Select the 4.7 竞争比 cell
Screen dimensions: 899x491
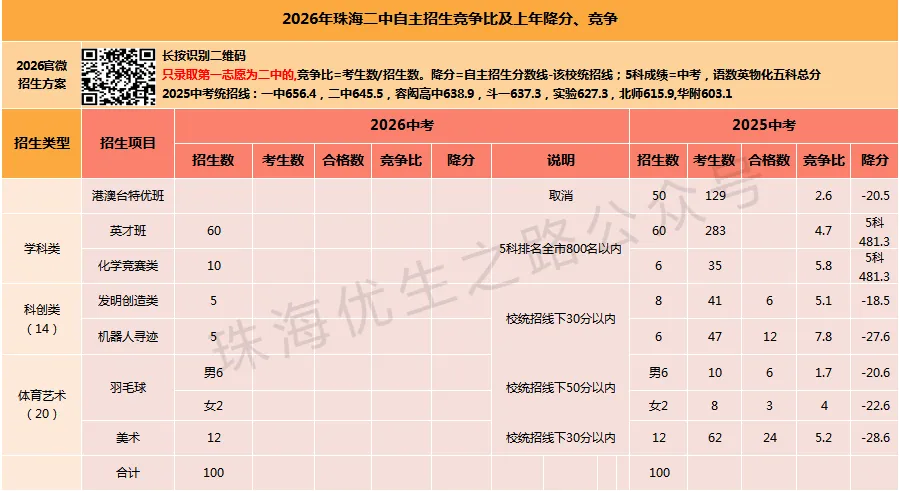823,231
